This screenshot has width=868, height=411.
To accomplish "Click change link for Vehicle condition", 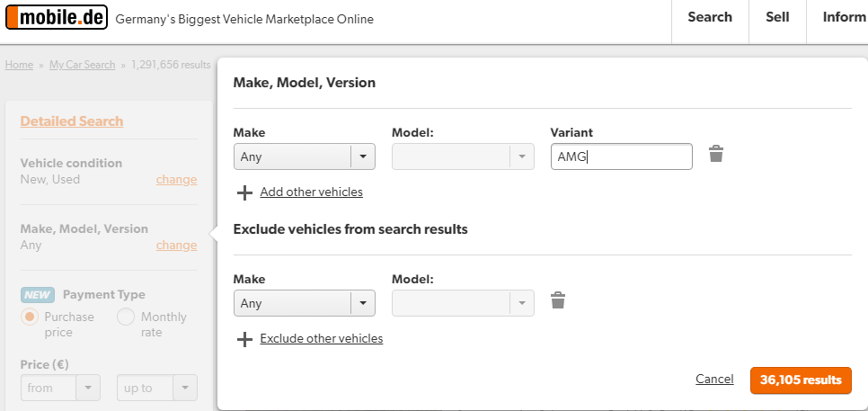I will pyautogui.click(x=176, y=179).
